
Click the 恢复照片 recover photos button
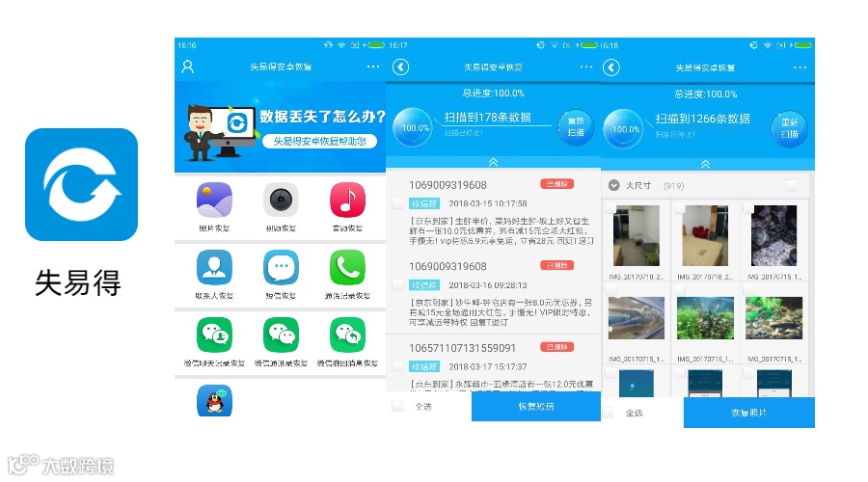pos(749,413)
